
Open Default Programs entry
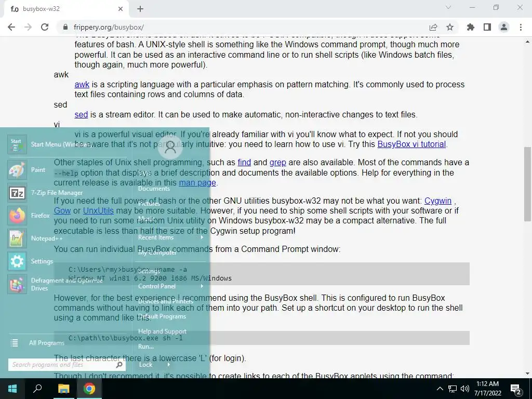[162, 316]
